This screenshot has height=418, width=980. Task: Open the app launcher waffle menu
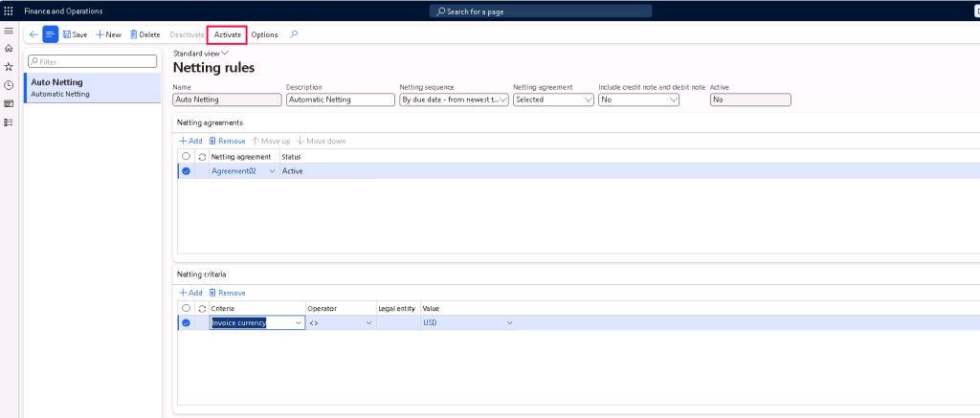tap(9, 11)
